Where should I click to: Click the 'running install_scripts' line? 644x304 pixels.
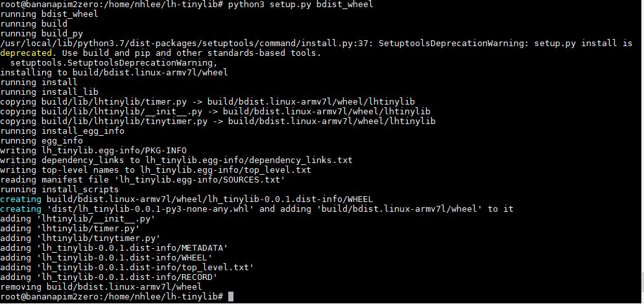pos(60,190)
